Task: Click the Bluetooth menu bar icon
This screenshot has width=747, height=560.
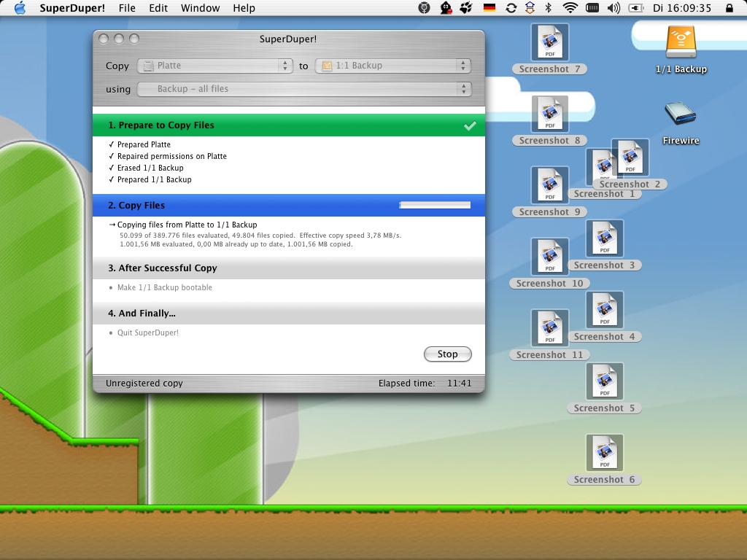Action: [x=549, y=8]
